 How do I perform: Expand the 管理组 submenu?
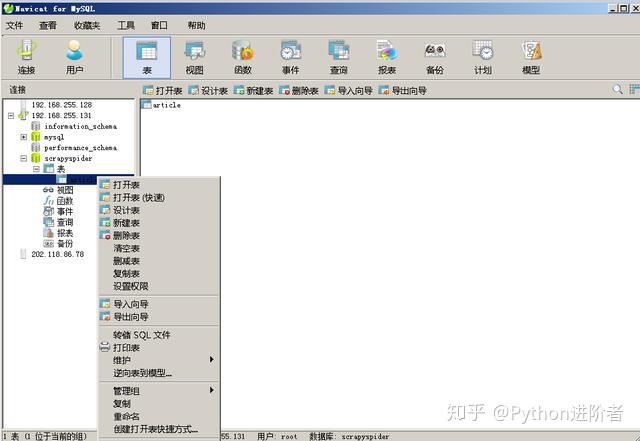(x=159, y=391)
